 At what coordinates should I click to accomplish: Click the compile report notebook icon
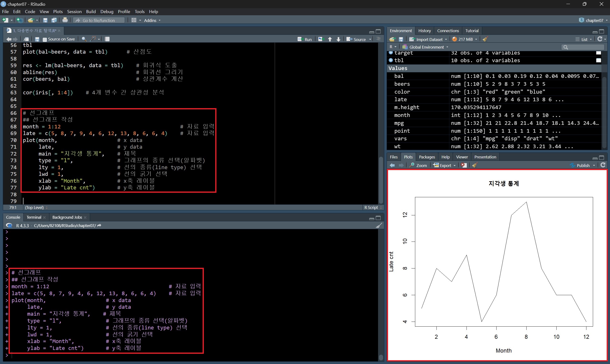107,39
